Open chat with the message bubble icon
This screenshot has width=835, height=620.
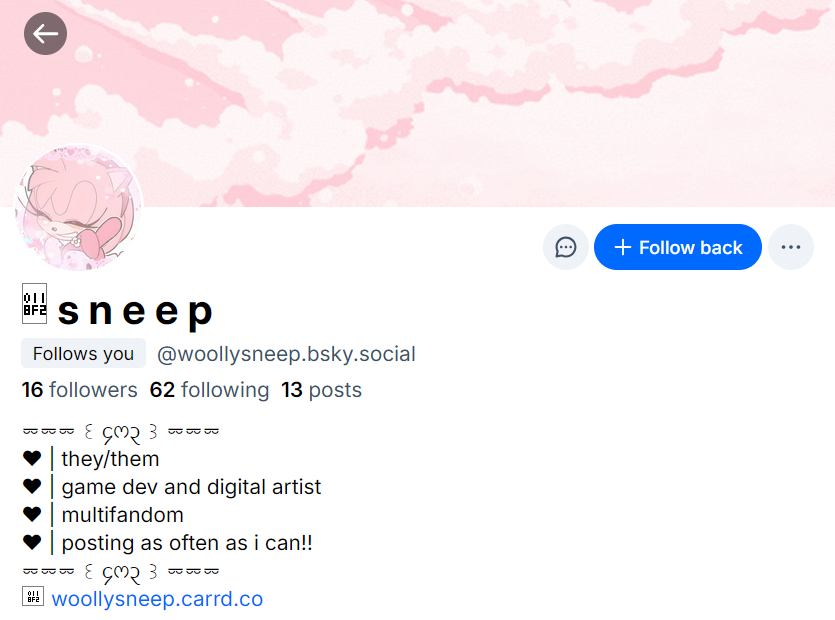(x=566, y=247)
